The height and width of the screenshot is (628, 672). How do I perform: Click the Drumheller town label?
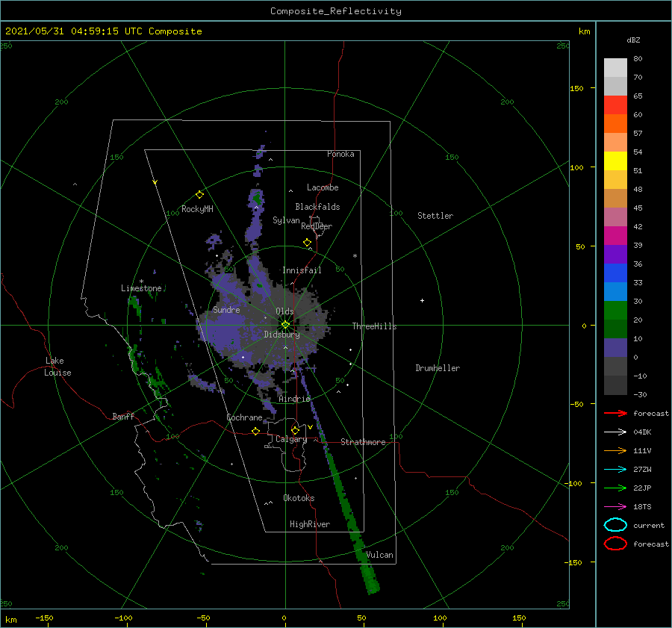(x=438, y=368)
